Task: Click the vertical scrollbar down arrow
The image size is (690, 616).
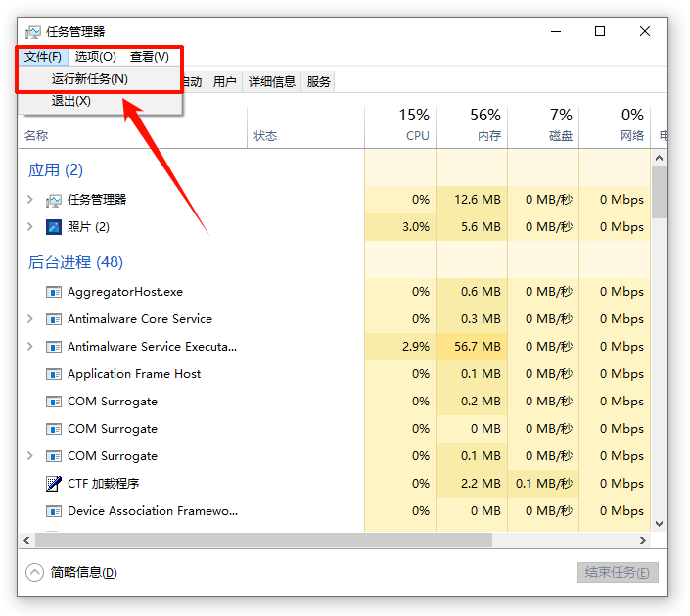Action: (x=659, y=524)
